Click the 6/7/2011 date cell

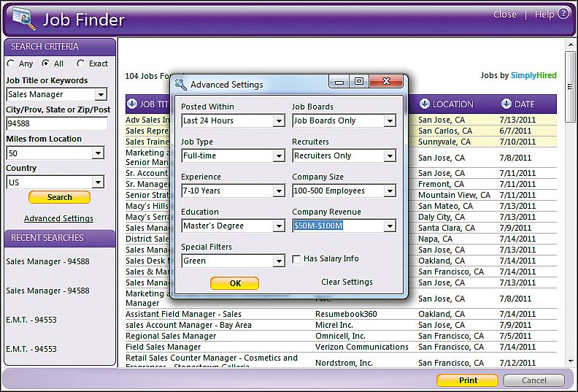515,131
